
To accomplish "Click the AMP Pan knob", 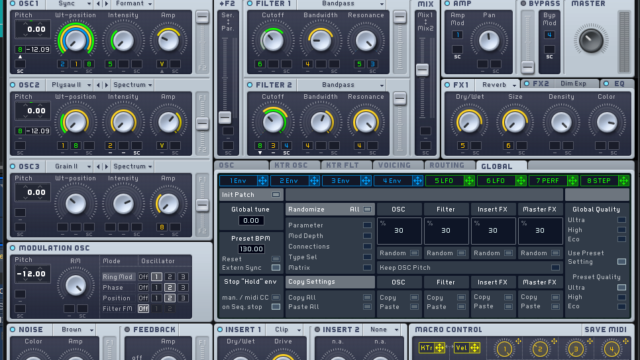I will pos(489,40).
